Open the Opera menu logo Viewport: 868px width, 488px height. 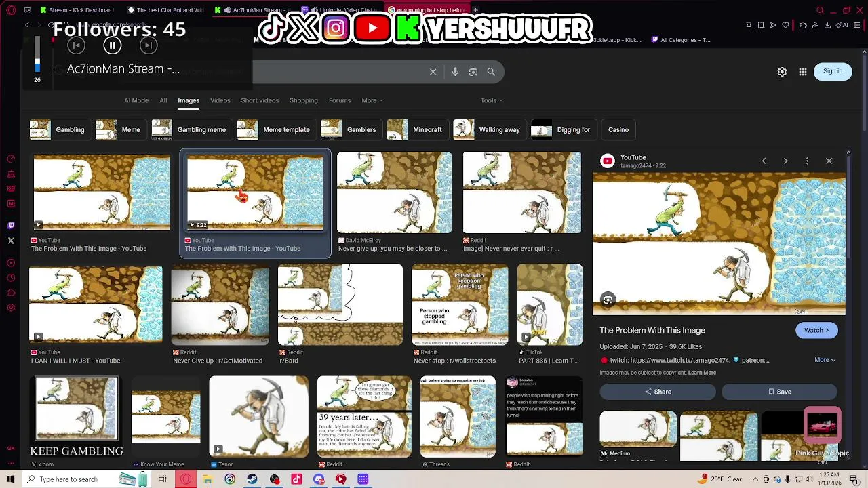click(10, 10)
